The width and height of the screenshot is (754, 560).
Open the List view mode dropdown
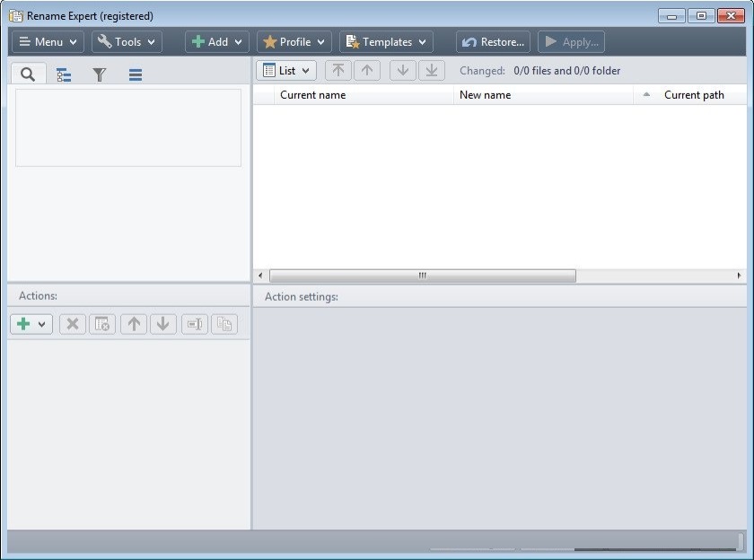(286, 71)
